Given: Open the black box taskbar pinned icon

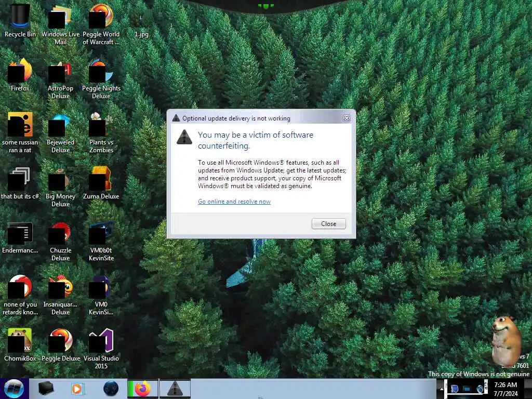Looking at the screenshot, I should 46,389.
